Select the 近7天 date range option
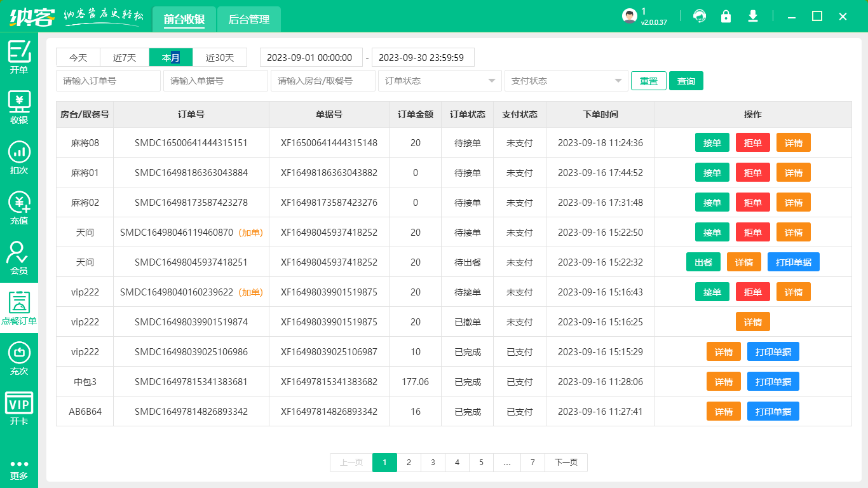 (125, 58)
